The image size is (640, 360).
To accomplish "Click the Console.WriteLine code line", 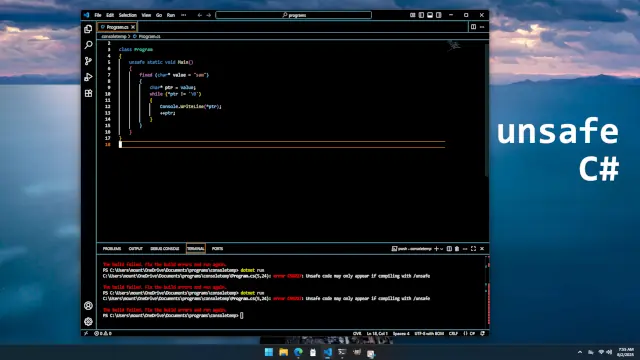I will tap(190, 107).
